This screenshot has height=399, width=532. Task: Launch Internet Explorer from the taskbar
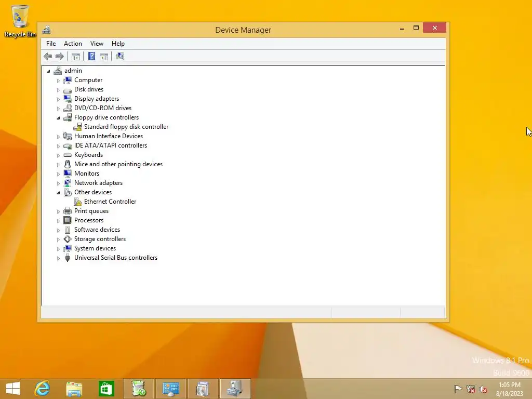[43, 389]
